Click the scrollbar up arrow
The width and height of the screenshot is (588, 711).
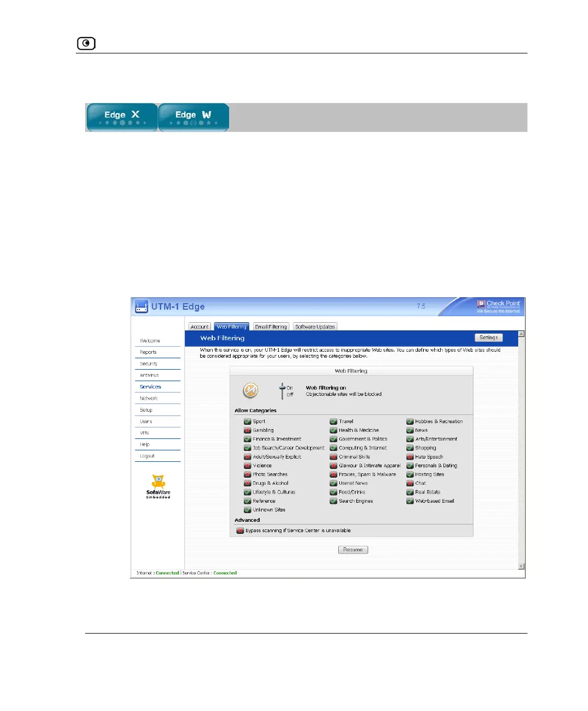pos(521,334)
